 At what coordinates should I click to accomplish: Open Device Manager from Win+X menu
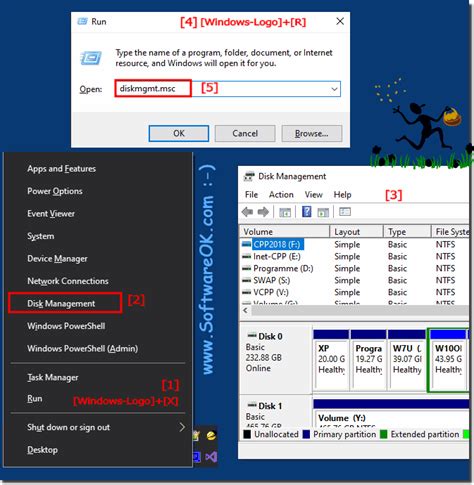pos(57,259)
